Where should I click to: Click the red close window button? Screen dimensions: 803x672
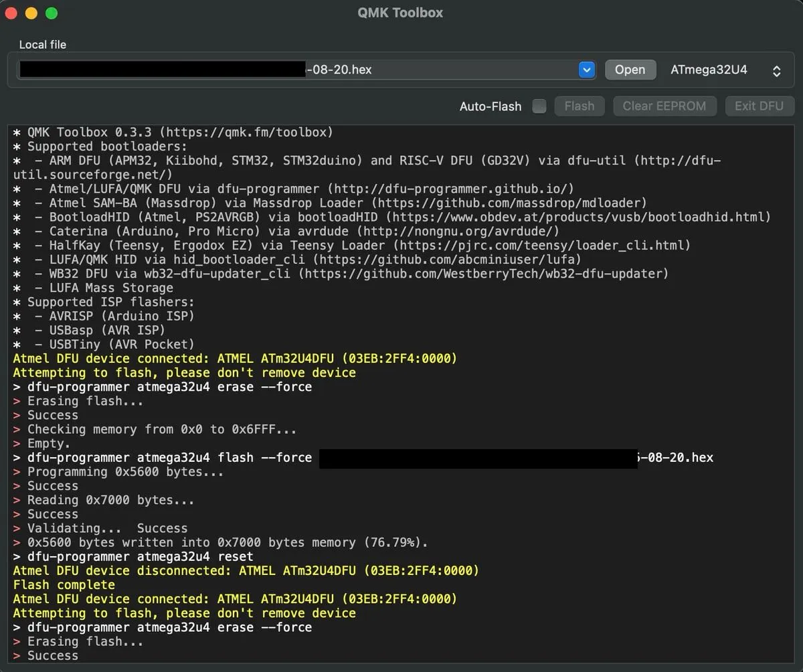click(x=11, y=13)
